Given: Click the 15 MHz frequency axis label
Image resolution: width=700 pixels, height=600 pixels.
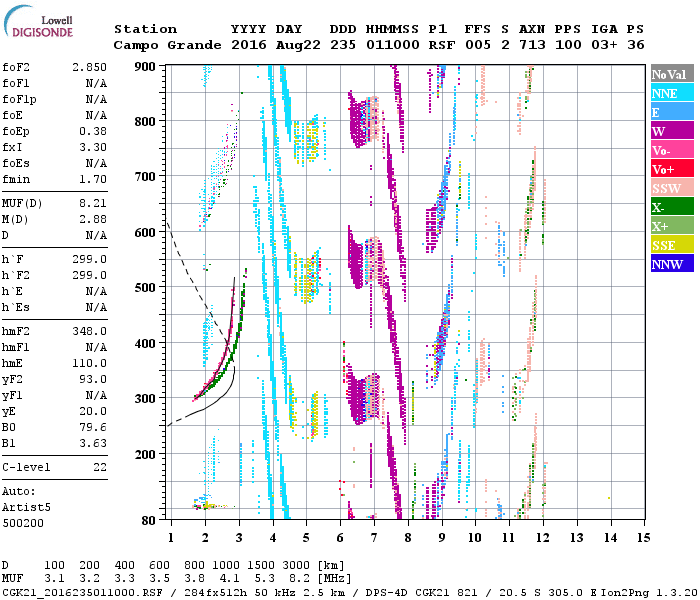Looking at the screenshot, I should tap(644, 538).
